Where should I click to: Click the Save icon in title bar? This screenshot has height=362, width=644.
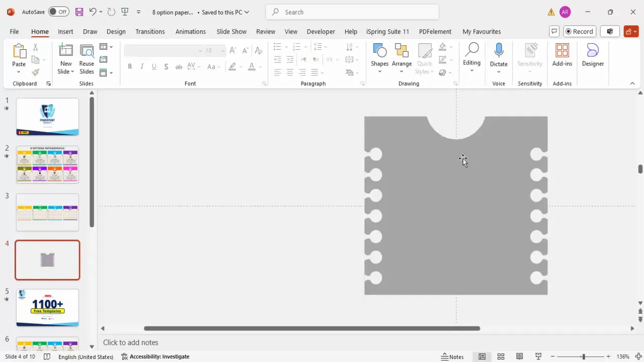(79, 12)
